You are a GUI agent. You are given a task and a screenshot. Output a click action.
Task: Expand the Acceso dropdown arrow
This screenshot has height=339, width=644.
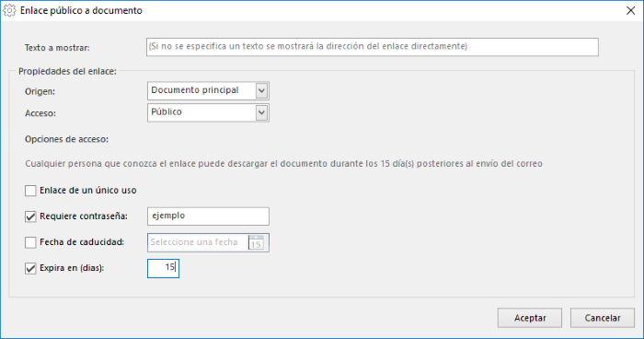261,112
